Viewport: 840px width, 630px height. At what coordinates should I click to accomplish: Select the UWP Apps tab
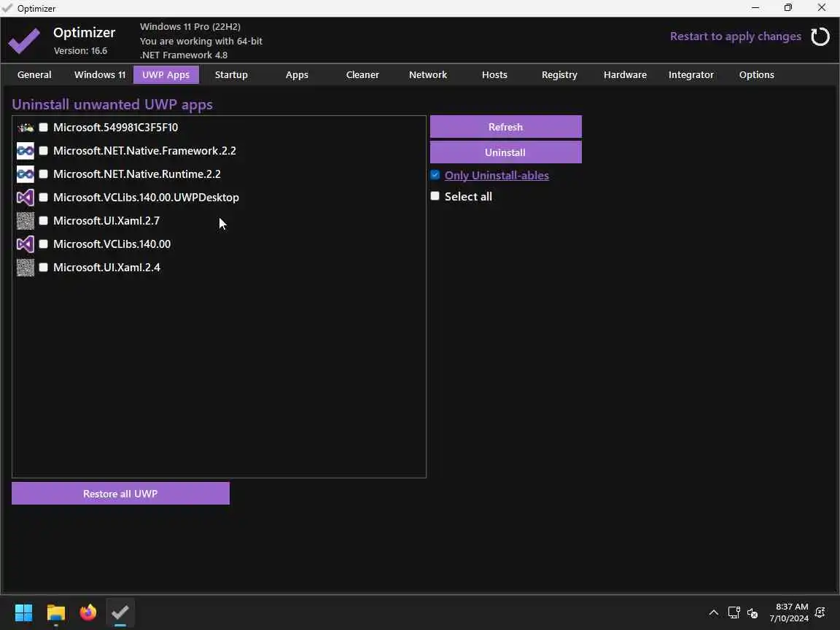(166, 75)
